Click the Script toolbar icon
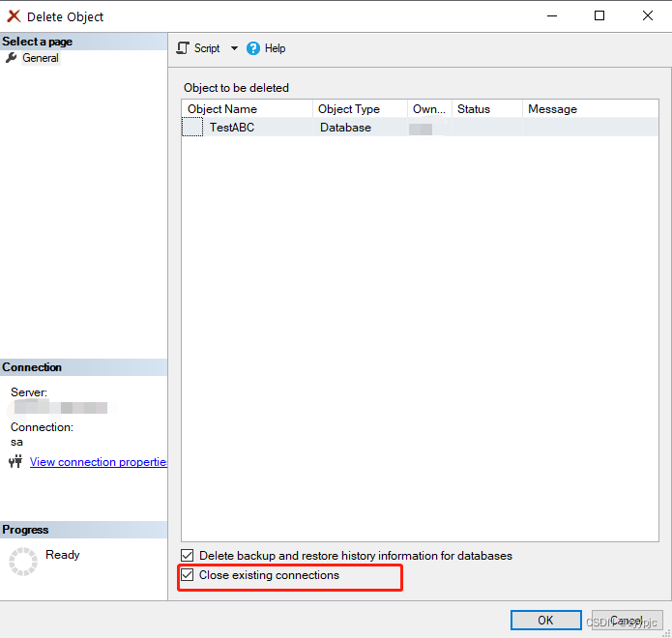 183,48
